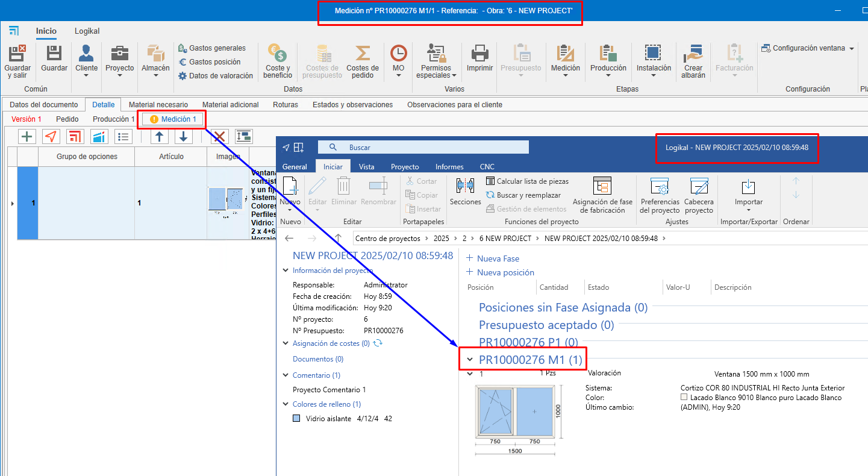Open Preferencias del proyecto in Logikal
Screen dimensions: 868x476
pyautogui.click(x=660, y=195)
